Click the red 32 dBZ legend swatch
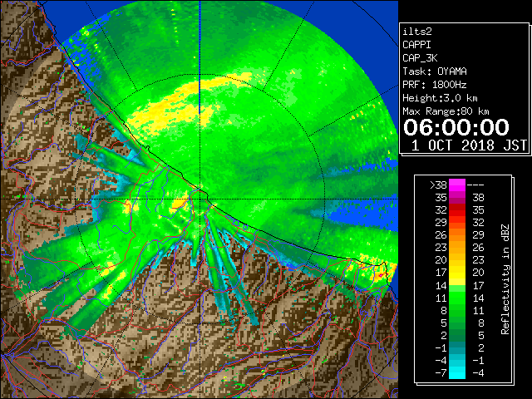The image size is (532, 399). click(457, 210)
